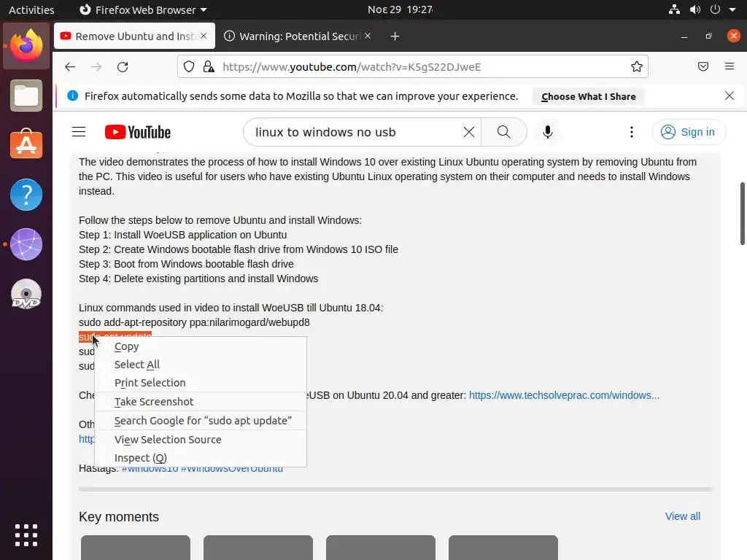
Task: Dismiss the Firefox data sharing notification bar
Action: coord(729,96)
